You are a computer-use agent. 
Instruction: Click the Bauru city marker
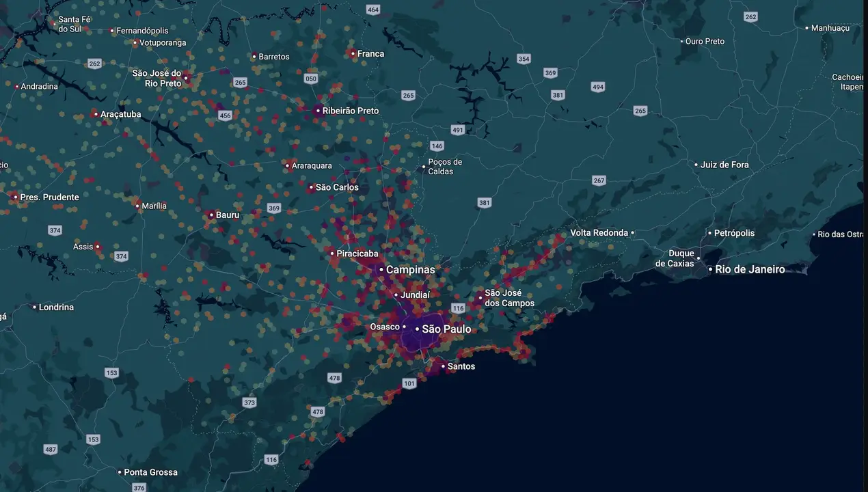point(211,215)
